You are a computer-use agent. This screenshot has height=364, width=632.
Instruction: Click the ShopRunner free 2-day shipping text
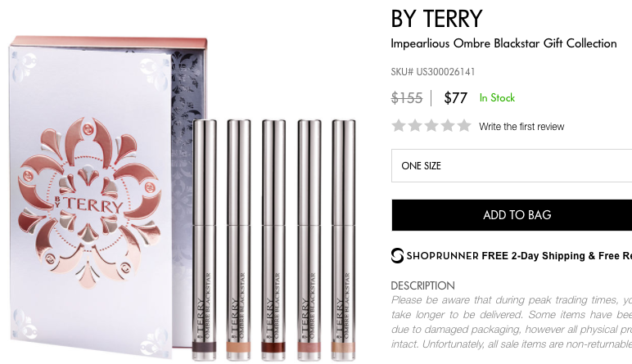click(x=519, y=256)
